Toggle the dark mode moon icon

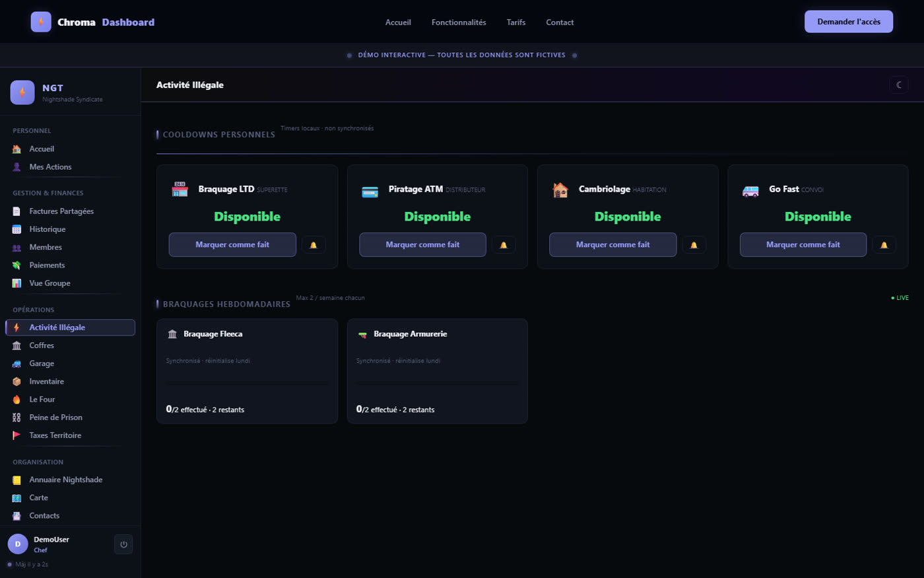pos(899,85)
